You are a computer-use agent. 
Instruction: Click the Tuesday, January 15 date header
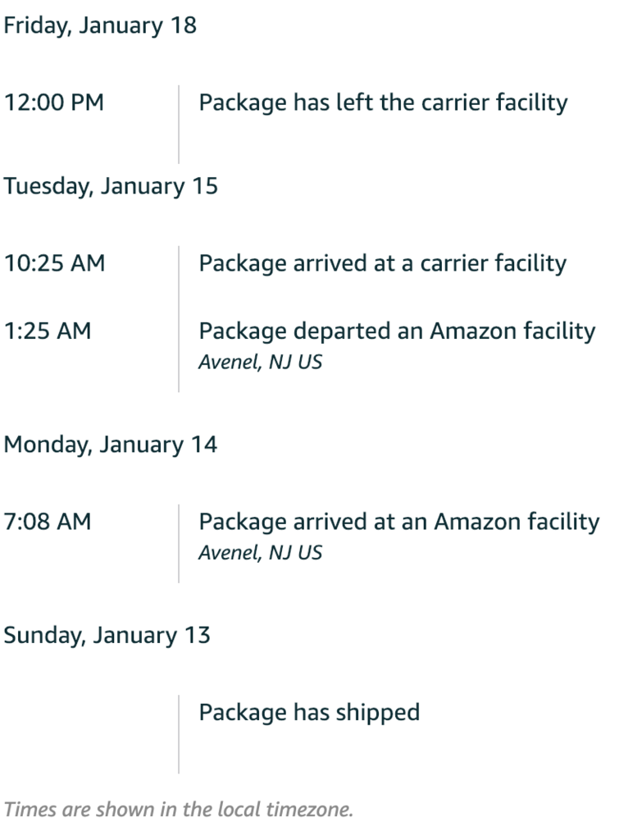click(111, 186)
